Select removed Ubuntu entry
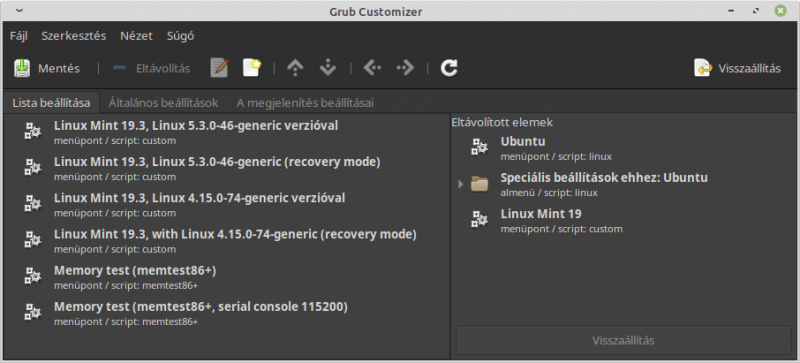Image resolution: width=800 pixels, height=363 pixels. tap(623, 148)
